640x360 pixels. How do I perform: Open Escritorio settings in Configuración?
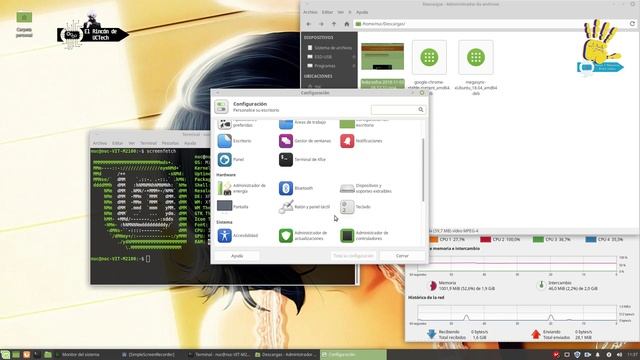(235, 141)
